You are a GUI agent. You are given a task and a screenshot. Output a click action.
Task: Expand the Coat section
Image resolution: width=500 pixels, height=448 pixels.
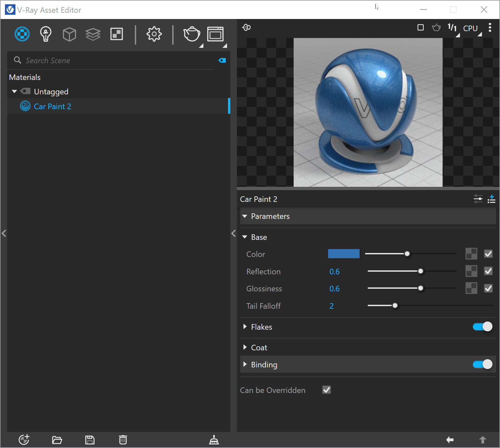tap(245, 347)
